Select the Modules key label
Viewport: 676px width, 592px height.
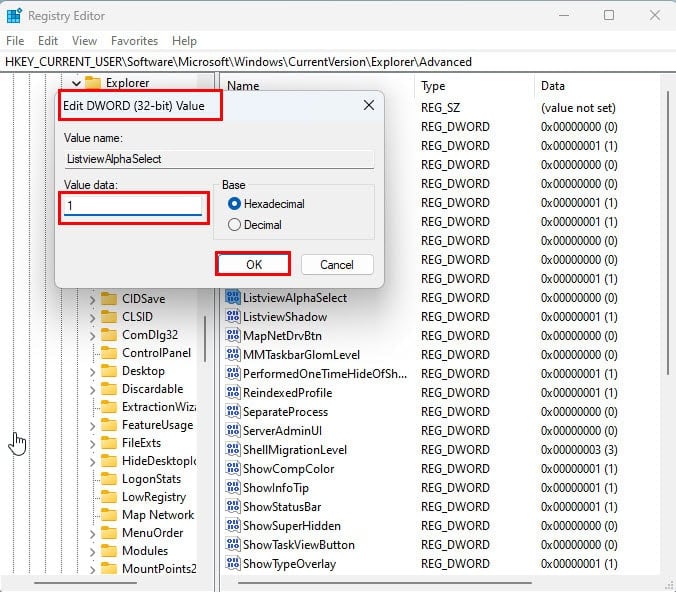click(x=145, y=551)
